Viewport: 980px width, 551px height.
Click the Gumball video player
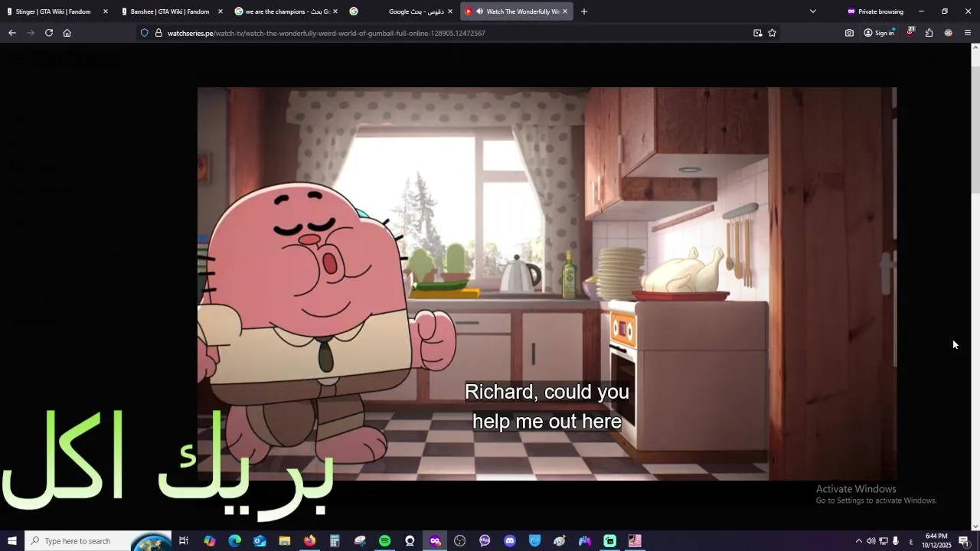[x=547, y=283]
